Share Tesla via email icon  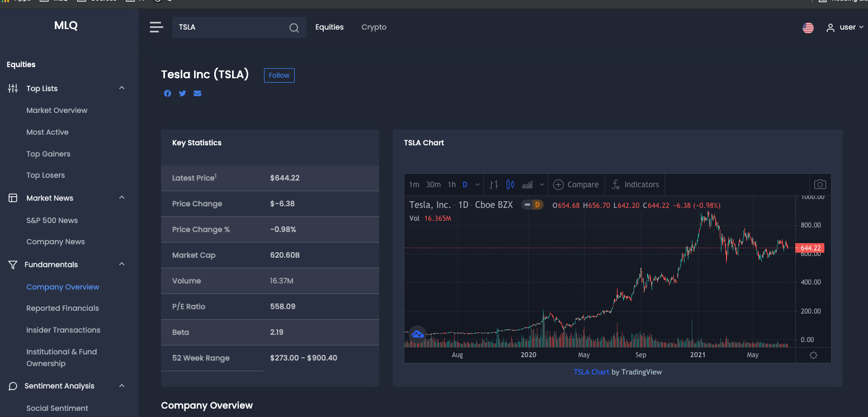click(x=197, y=93)
